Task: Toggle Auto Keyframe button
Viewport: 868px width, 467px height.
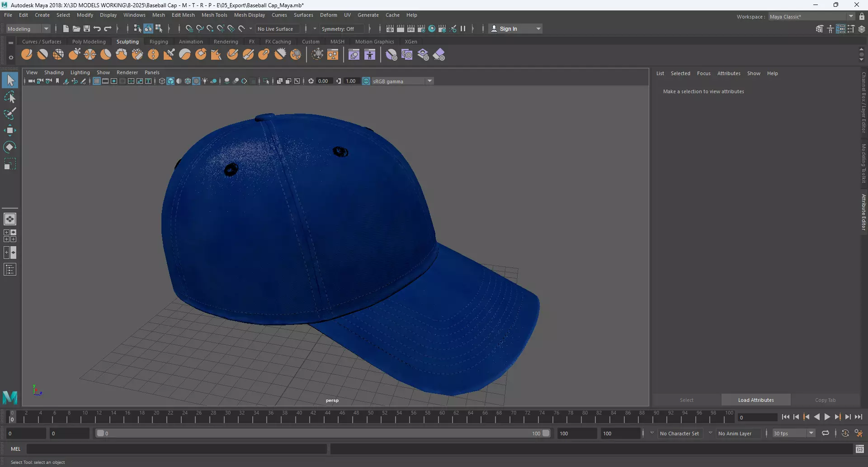Action: click(845, 433)
